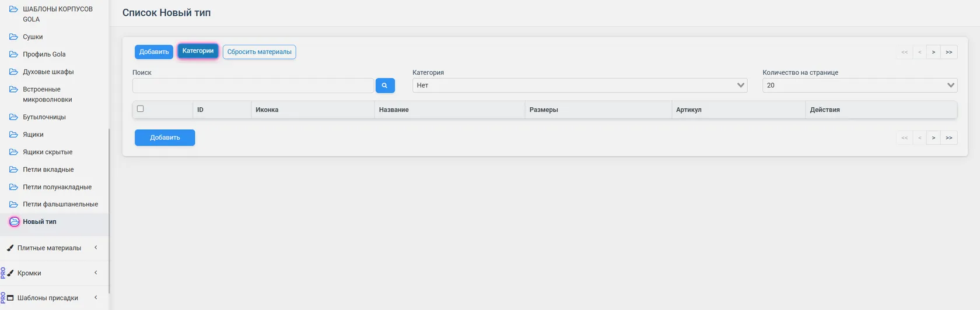Click folder icon next to Ящики скрытые
This screenshot has height=310, width=980.
pos(13,152)
